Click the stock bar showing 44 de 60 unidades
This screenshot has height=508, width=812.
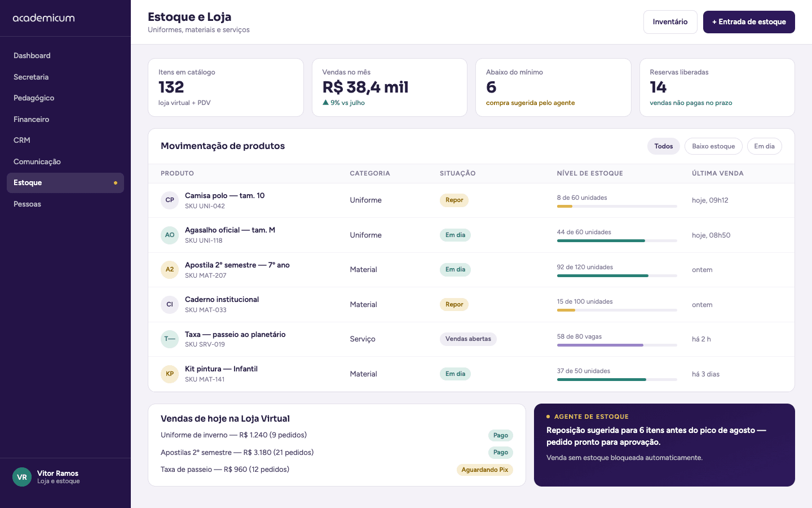[x=617, y=241]
